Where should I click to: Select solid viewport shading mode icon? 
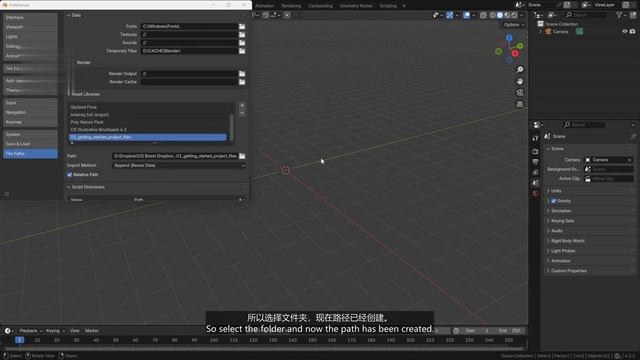coord(500,15)
